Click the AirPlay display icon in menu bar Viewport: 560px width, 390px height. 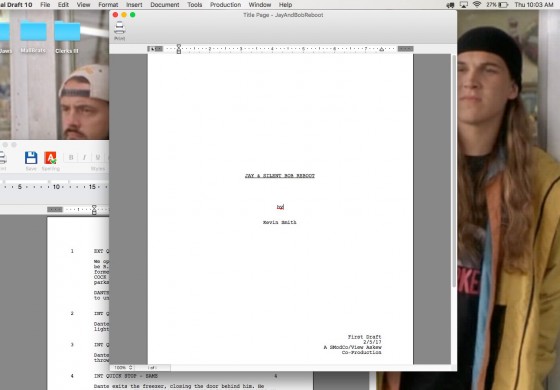click(464, 5)
